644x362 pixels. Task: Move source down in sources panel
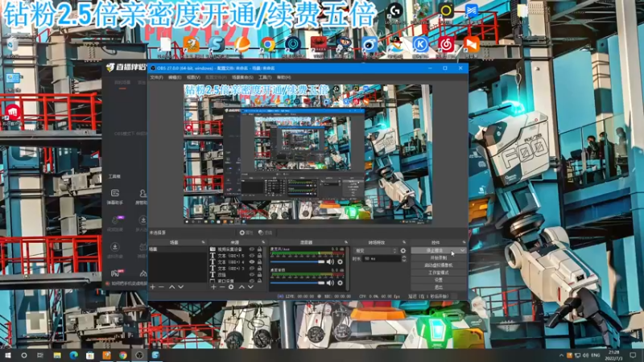[x=250, y=287]
